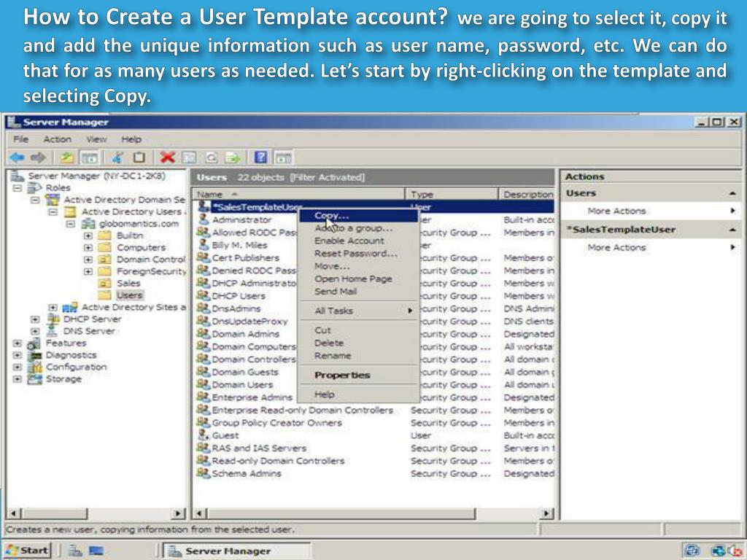Image resolution: width=747 pixels, height=560 pixels.
Task: Choose Delete in the context menu
Action: [x=358, y=343]
